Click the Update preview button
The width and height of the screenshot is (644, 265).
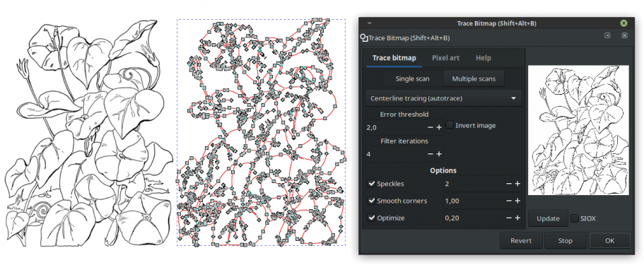[x=548, y=218]
